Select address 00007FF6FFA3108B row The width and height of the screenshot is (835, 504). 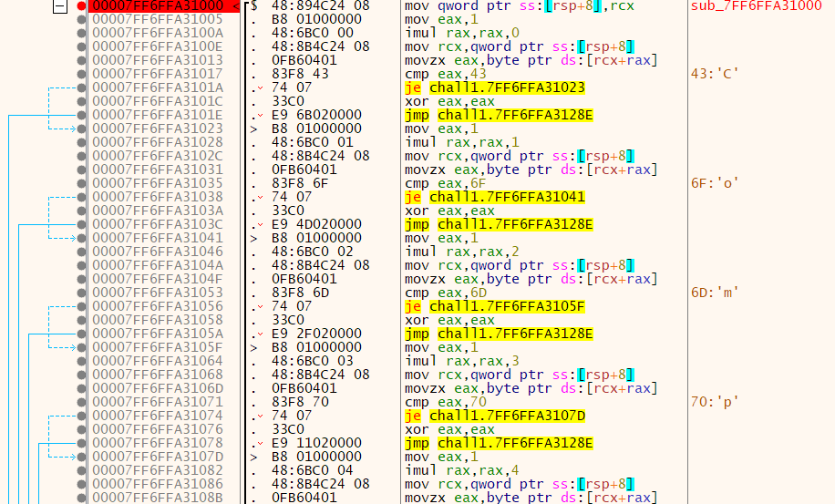tap(158, 498)
